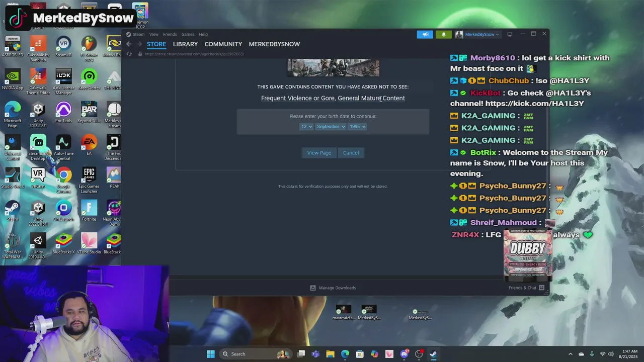Viewport: 644px width, 362px height.
Task: Select the Neon Abyss Demo icon
Action: (x=114, y=213)
